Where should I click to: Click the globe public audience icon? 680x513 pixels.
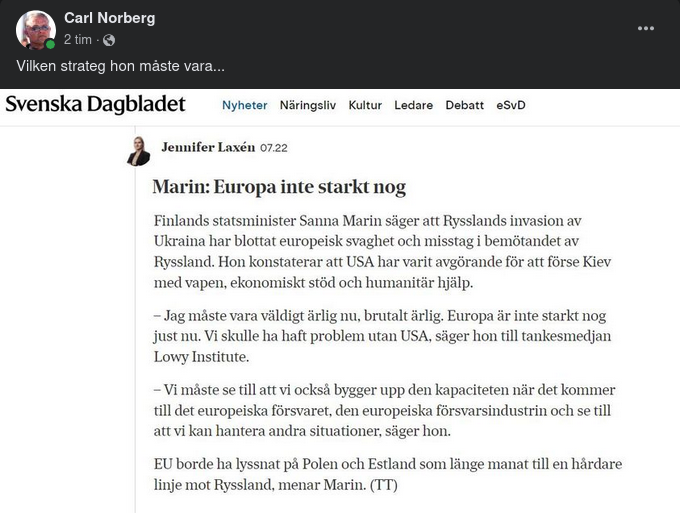tap(109, 40)
